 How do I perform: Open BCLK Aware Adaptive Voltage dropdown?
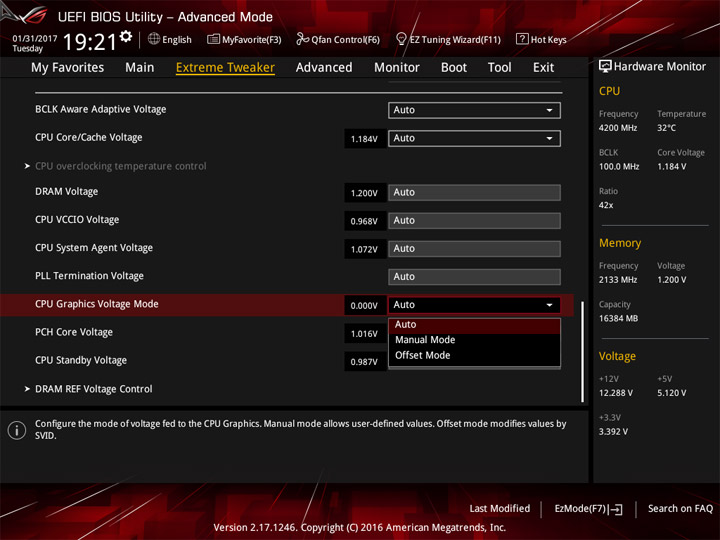474,110
